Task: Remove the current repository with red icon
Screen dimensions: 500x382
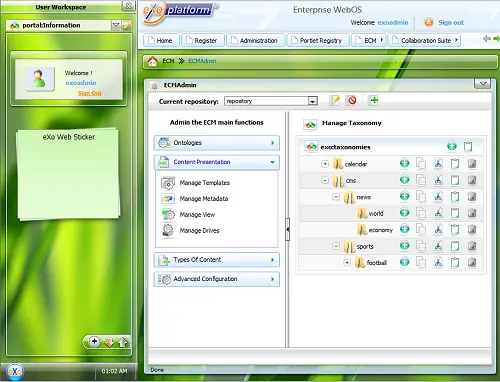Action: [x=352, y=100]
